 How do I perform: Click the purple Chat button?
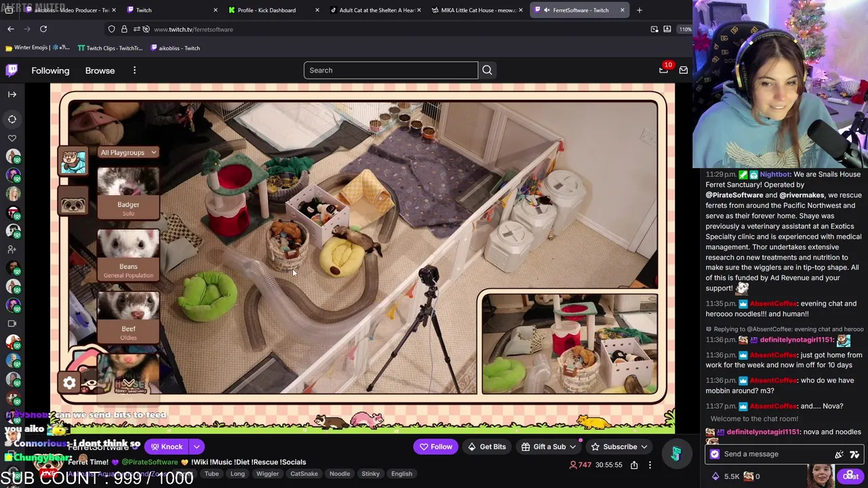click(x=851, y=476)
